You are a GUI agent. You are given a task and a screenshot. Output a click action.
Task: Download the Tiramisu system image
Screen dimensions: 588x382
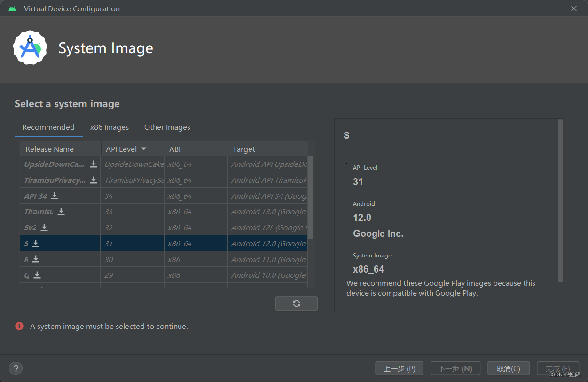click(61, 211)
